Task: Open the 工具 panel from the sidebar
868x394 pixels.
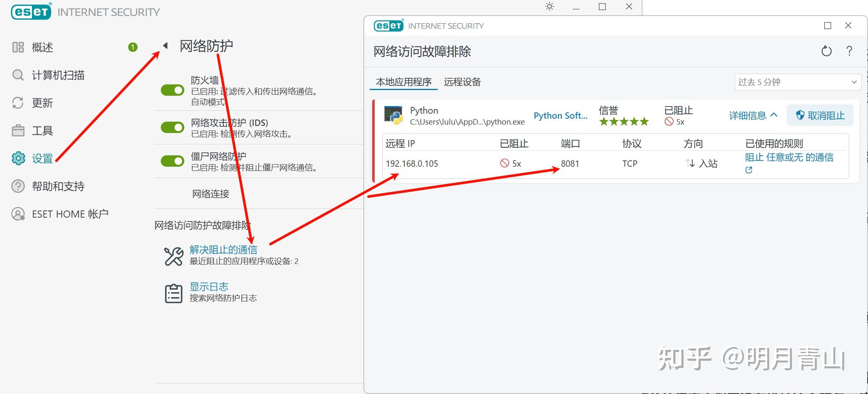Action: 42,130
